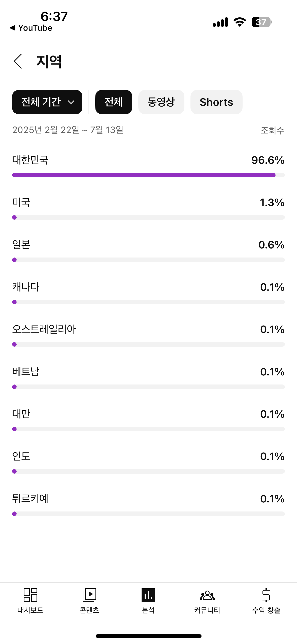
Task: Tap the back arrow icon
Action: 18,61
